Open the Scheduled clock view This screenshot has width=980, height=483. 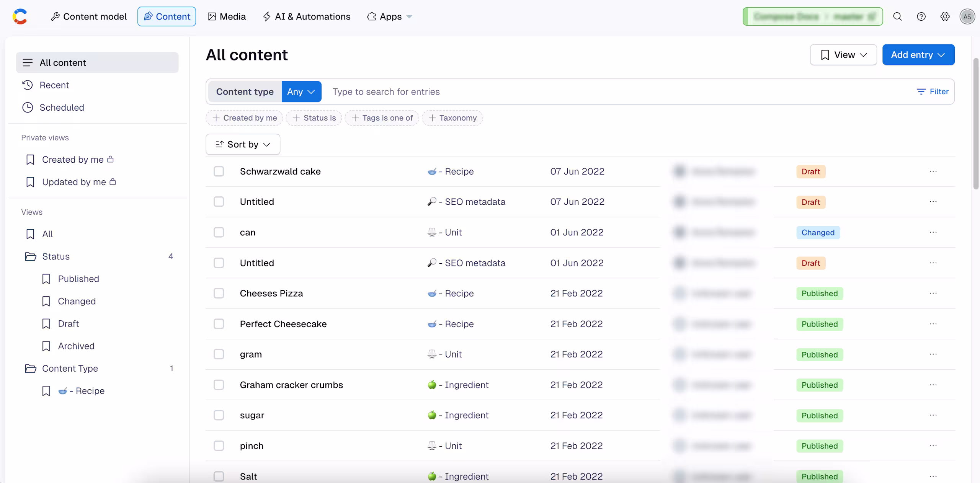coord(97,108)
